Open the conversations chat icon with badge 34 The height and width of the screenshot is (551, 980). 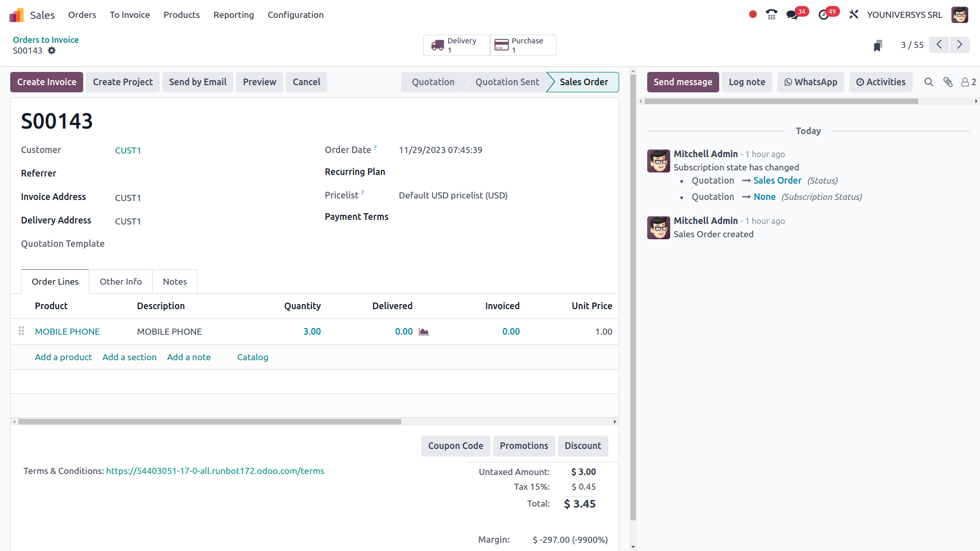pos(792,14)
